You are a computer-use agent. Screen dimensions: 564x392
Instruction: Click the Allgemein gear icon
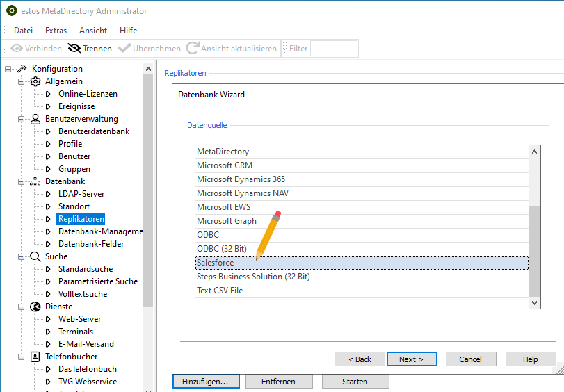35,81
